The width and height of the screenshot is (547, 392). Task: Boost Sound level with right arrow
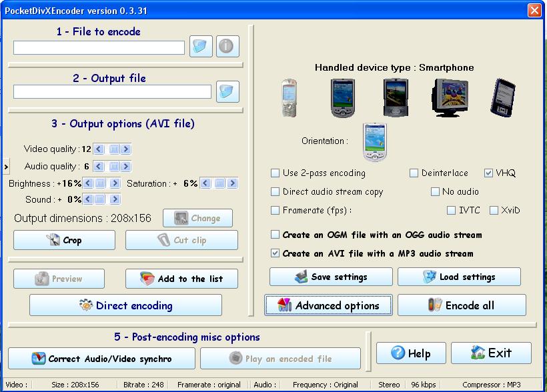pyautogui.click(x=115, y=199)
